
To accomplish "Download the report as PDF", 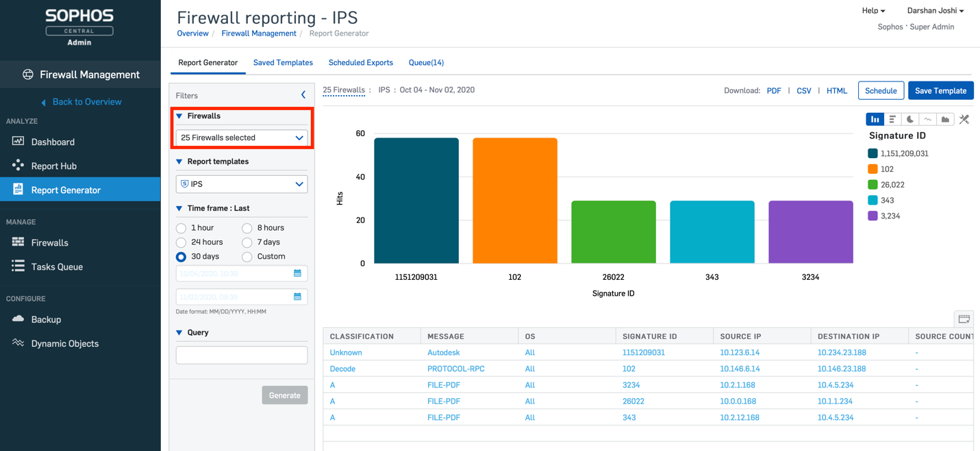I will click(774, 90).
